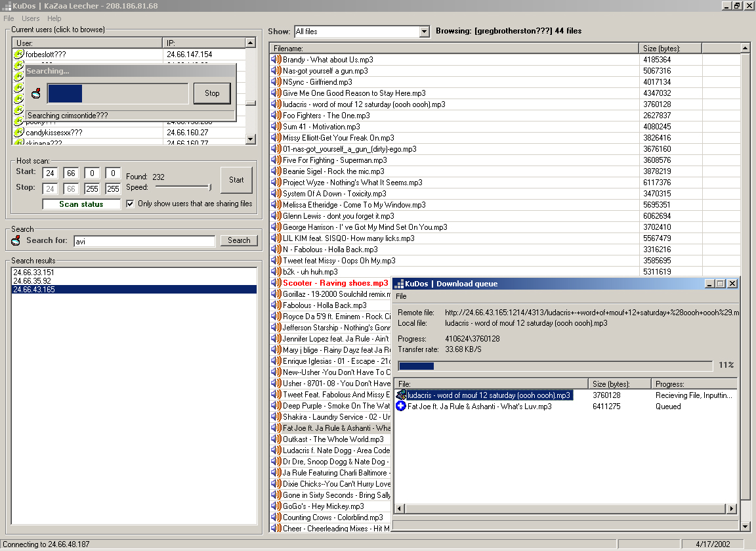Click the download progress bar at 11%
The width and height of the screenshot is (756, 551).
coord(555,366)
